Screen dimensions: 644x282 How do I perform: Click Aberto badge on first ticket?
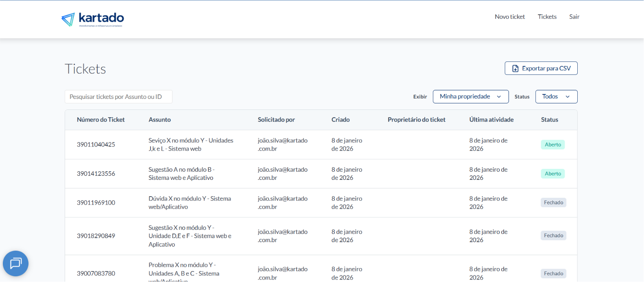pyautogui.click(x=552, y=144)
